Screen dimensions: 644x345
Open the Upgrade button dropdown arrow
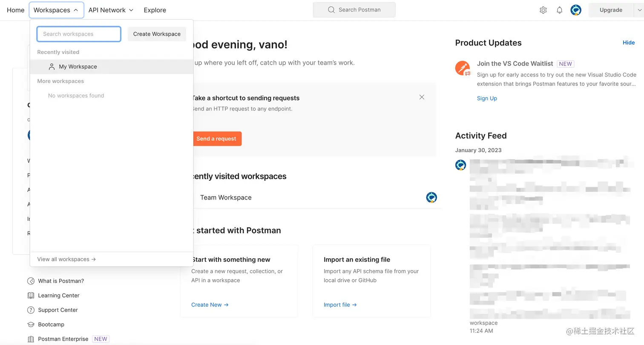click(x=640, y=10)
